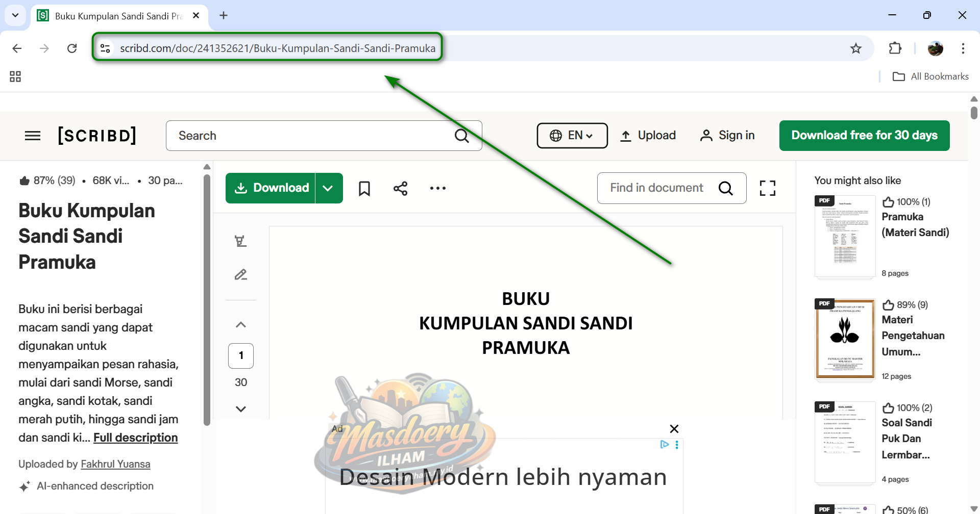Open the Full description link
The width and height of the screenshot is (980, 514).
coord(135,438)
